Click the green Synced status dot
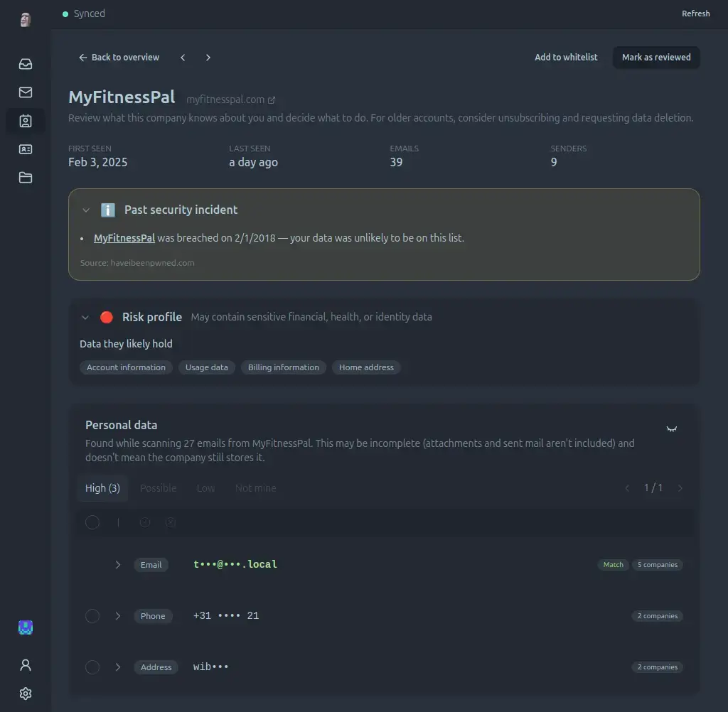The image size is (728, 712). click(65, 14)
